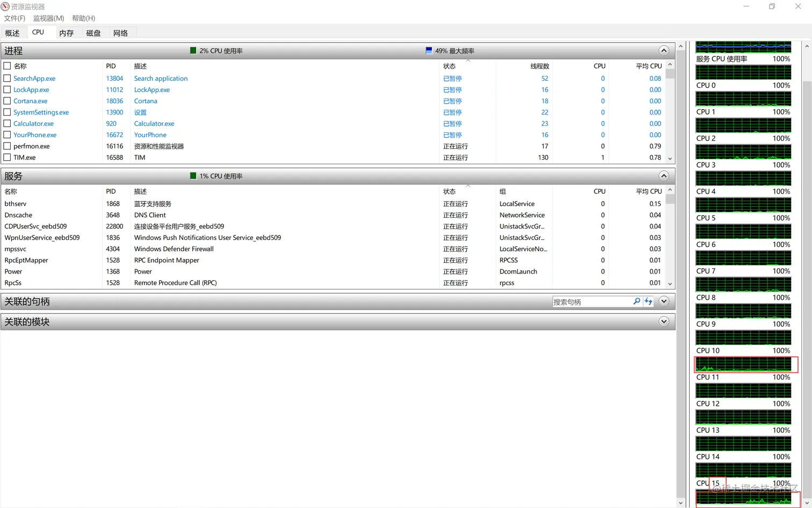Switch to the 内存 tab
812x508 pixels.
(67, 33)
